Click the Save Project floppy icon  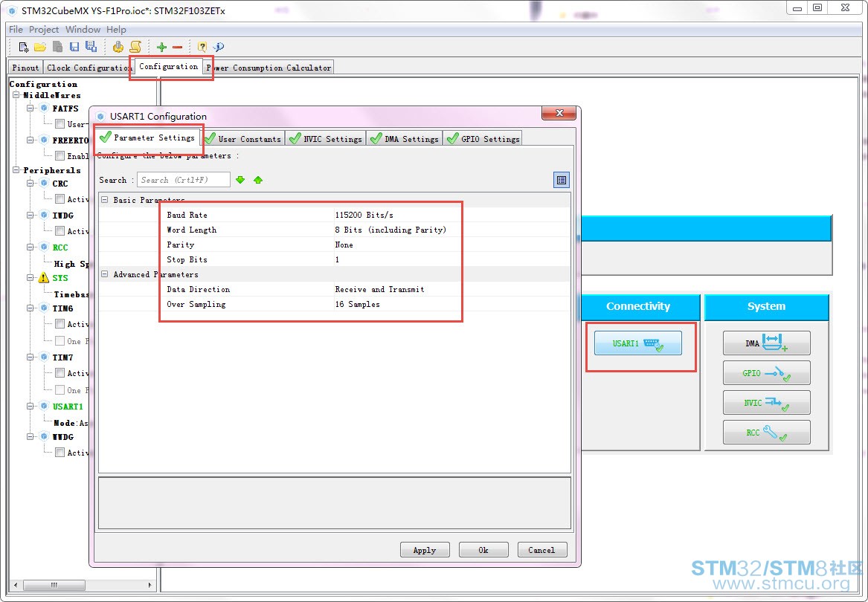[x=74, y=47]
